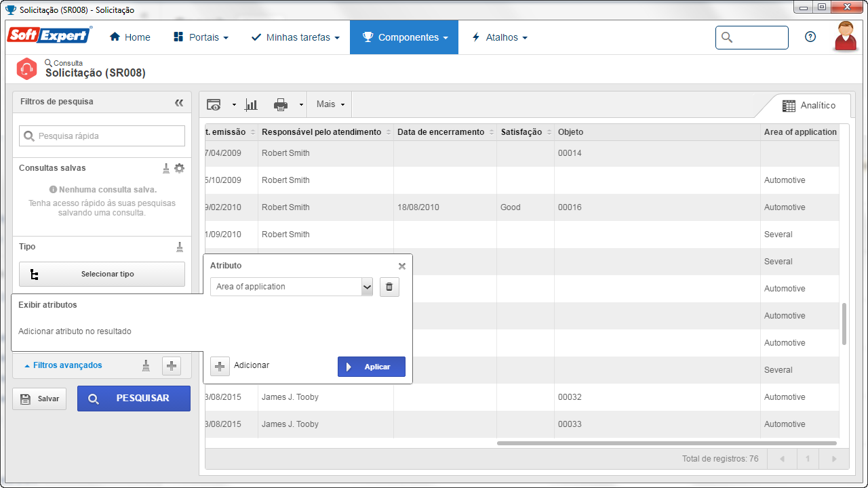Image resolution: width=868 pixels, height=488 pixels.
Task: Apply the attribute with Aplicar button
Action: pos(372,367)
